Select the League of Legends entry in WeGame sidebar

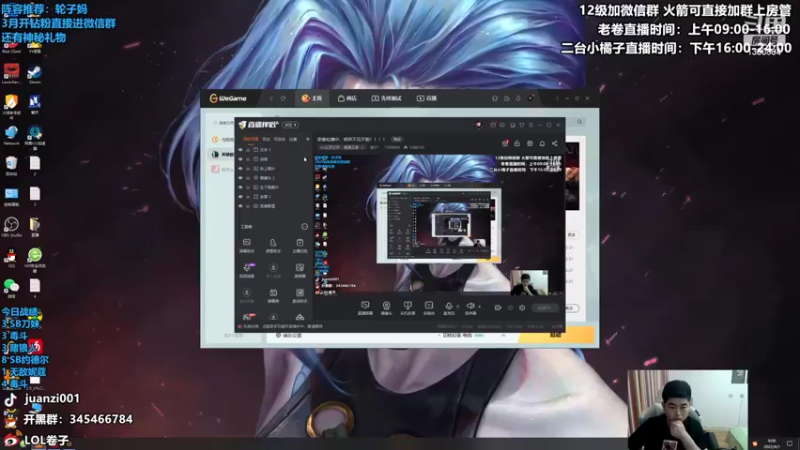pos(221,154)
